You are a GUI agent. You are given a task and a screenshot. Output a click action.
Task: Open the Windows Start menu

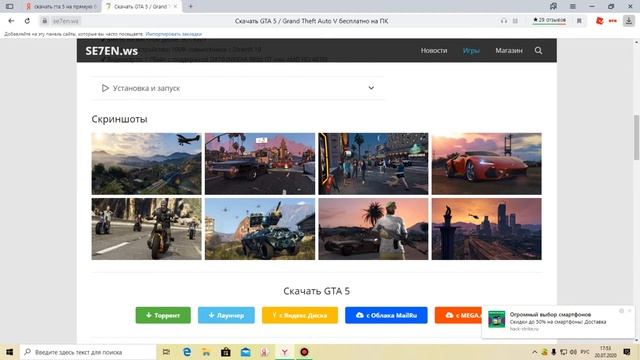tap(9, 352)
